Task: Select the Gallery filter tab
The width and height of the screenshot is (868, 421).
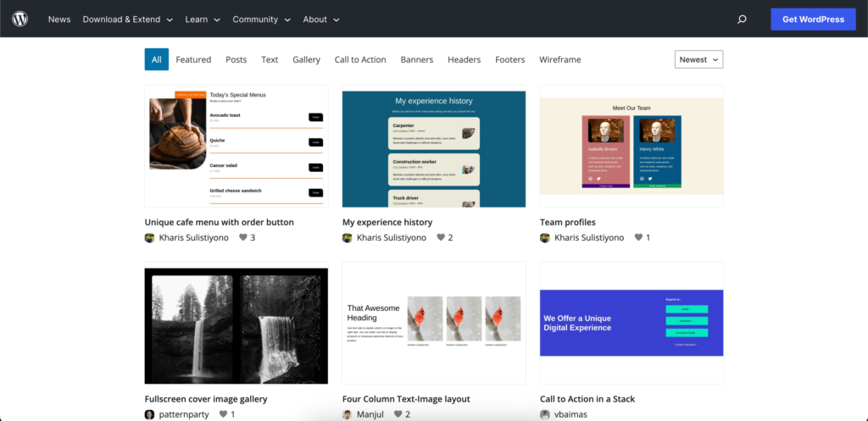Action: pyautogui.click(x=306, y=59)
